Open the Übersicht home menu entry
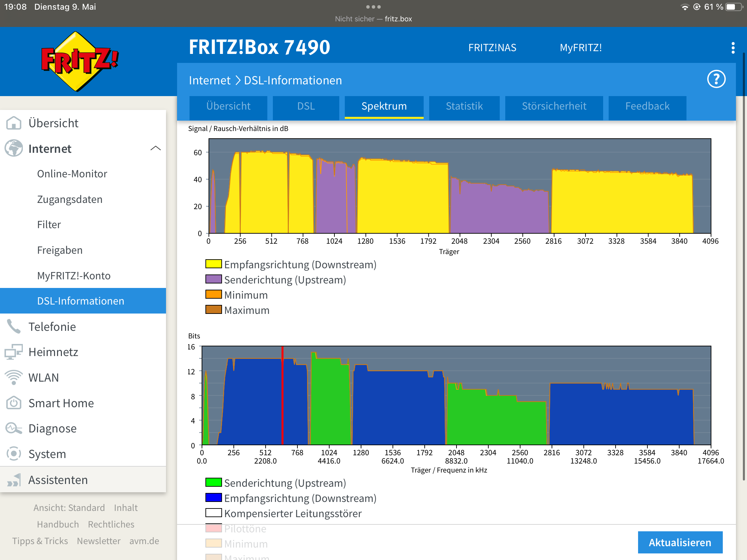Image resolution: width=747 pixels, height=560 pixels. 53,123
